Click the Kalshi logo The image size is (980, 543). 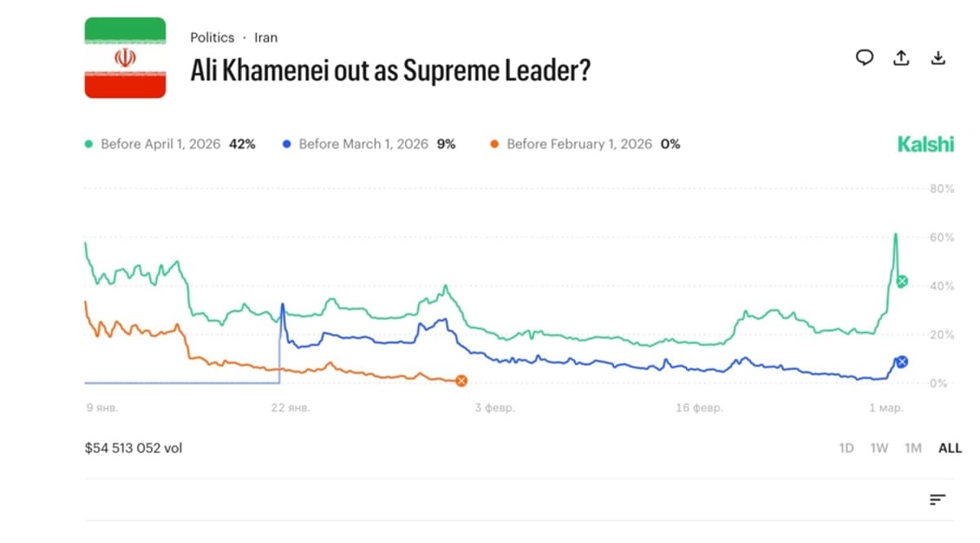pyautogui.click(x=925, y=144)
